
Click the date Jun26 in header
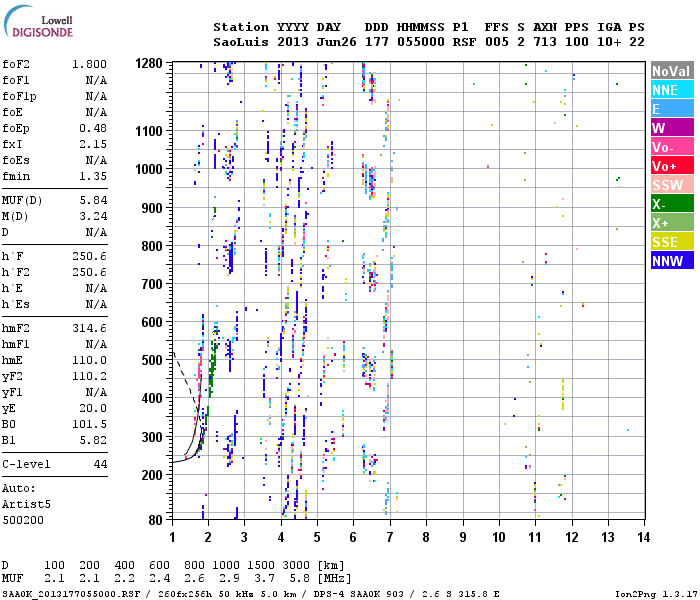(337, 42)
